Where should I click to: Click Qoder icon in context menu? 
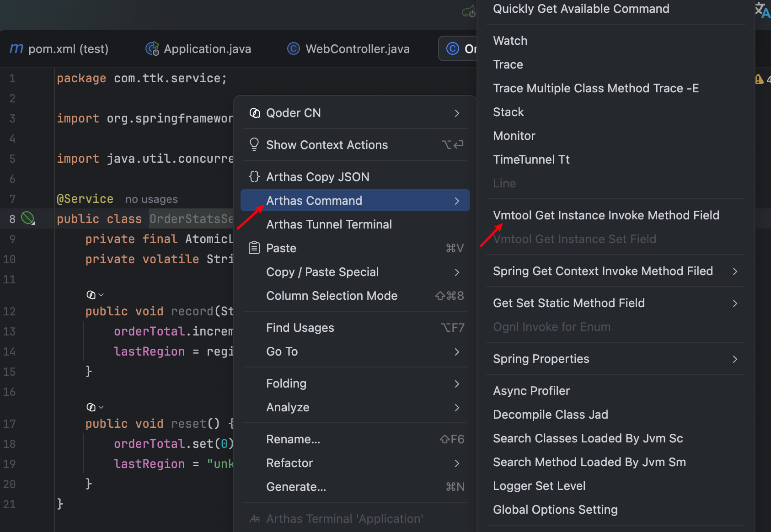point(255,113)
